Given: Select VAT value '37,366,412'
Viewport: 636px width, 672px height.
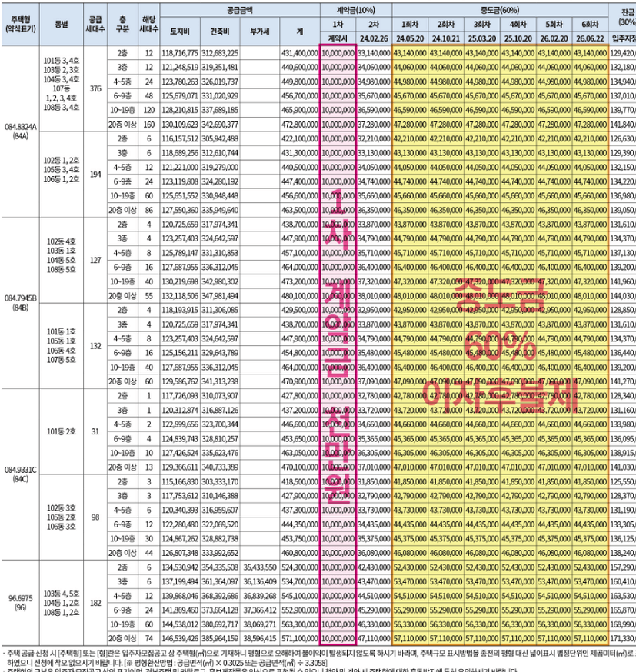Looking at the screenshot, I should (x=260, y=610).
